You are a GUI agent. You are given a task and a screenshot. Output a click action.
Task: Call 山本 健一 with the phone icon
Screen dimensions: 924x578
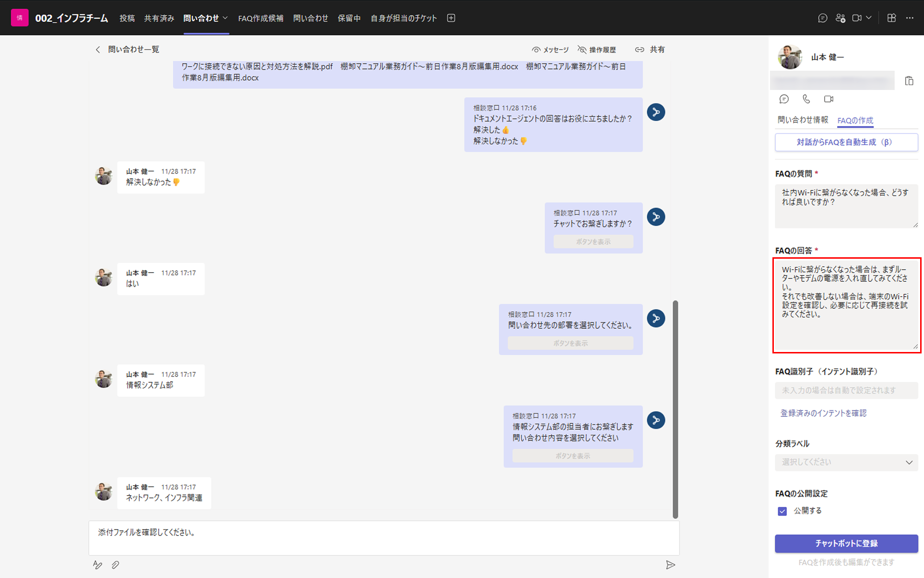click(806, 99)
